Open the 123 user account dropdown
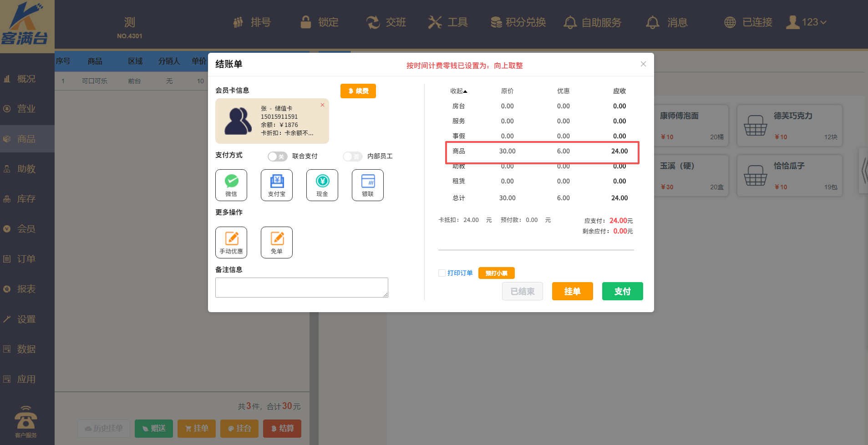Screen dimensions: 868x445 pyautogui.click(x=807, y=22)
